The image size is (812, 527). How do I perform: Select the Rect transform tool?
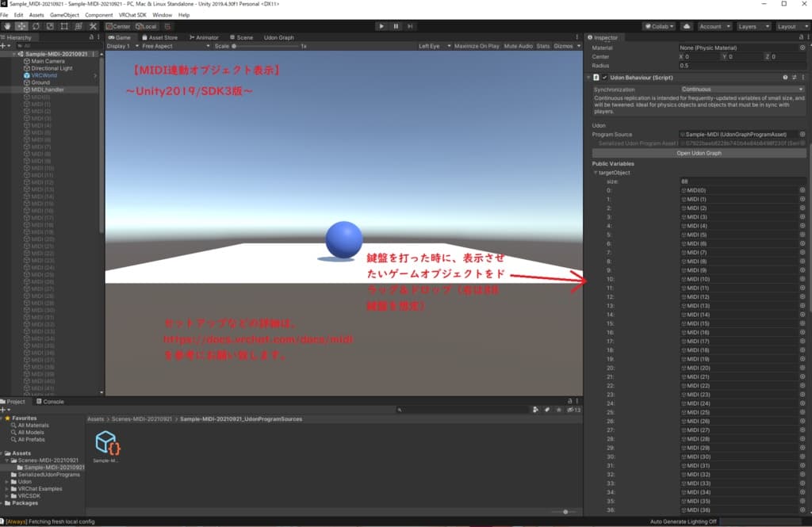coord(64,26)
